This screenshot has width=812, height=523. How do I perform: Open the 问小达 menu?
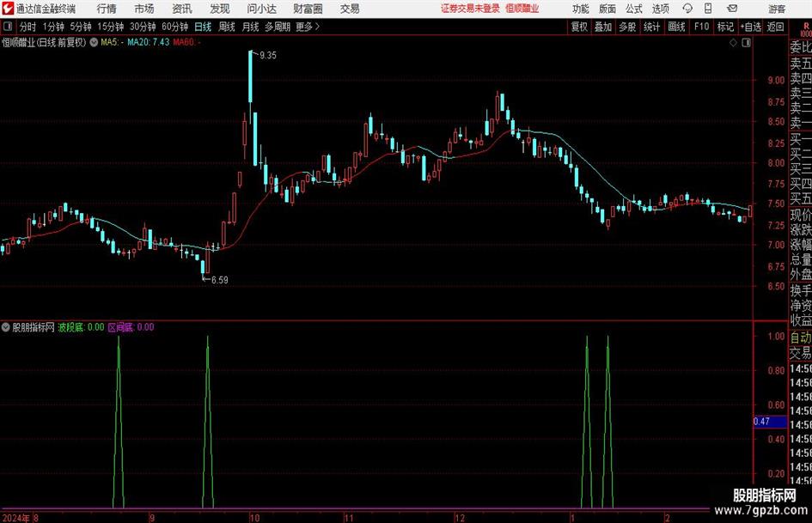[x=261, y=9]
